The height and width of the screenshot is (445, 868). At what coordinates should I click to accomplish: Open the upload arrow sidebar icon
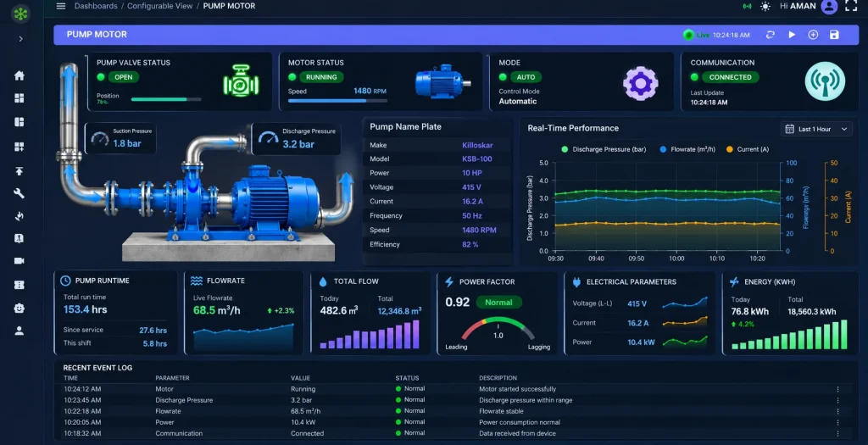(19, 170)
